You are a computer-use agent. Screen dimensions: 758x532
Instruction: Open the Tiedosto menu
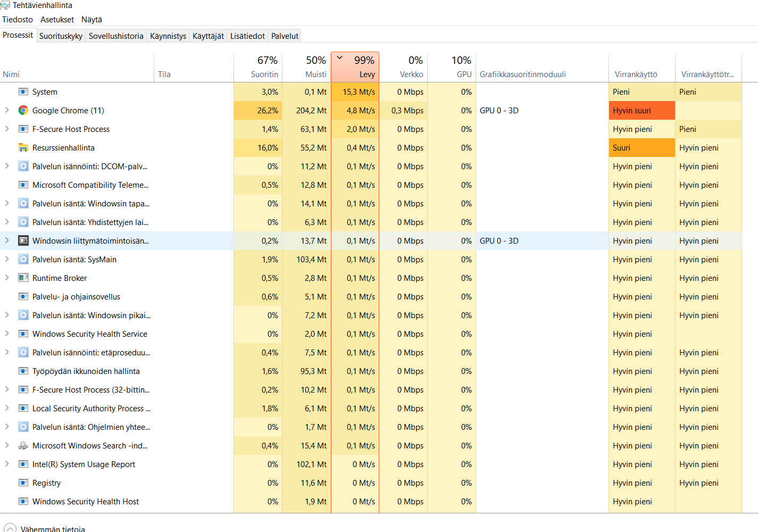(x=18, y=20)
